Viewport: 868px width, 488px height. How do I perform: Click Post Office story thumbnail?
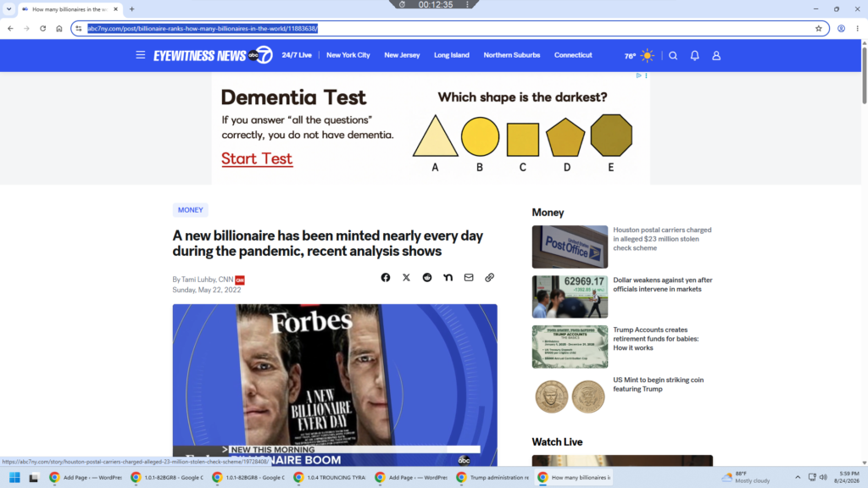[570, 247]
